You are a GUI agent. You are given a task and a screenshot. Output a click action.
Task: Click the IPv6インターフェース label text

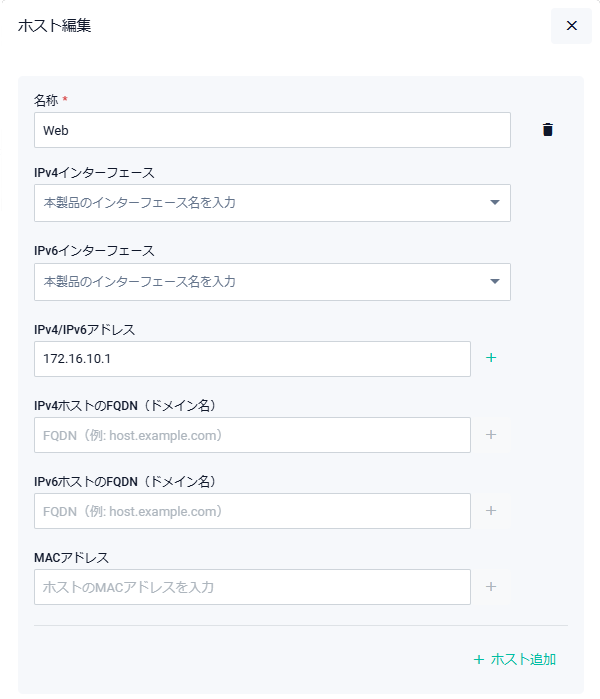pyautogui.click(x=94, y=250)
